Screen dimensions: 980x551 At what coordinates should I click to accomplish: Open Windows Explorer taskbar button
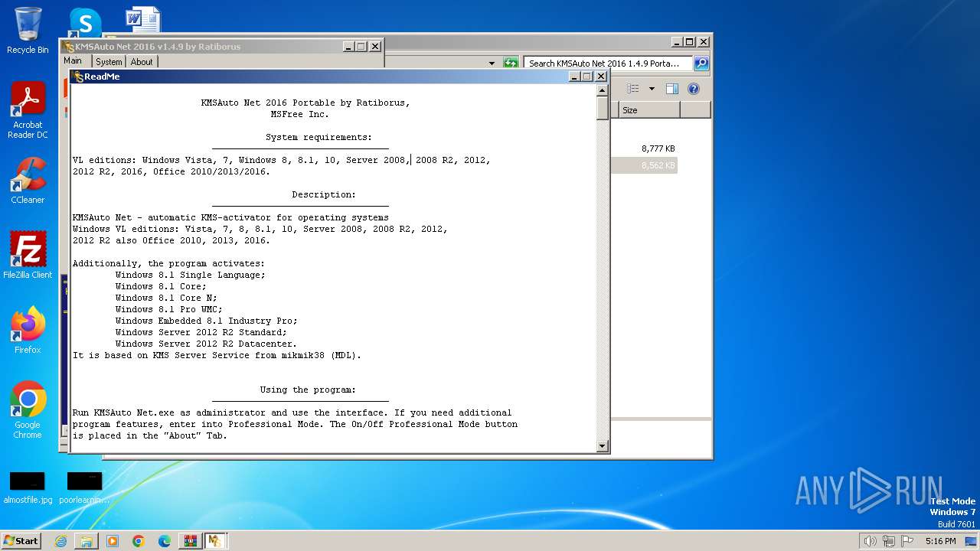coord(87,541)
